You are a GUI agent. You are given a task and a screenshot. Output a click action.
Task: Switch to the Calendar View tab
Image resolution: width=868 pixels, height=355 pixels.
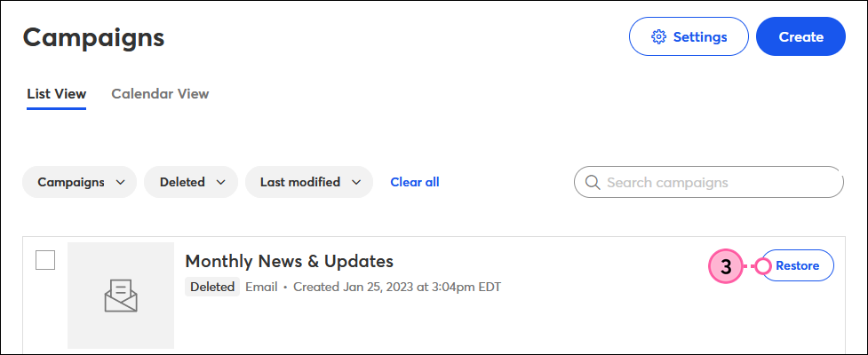coord(160,94)
